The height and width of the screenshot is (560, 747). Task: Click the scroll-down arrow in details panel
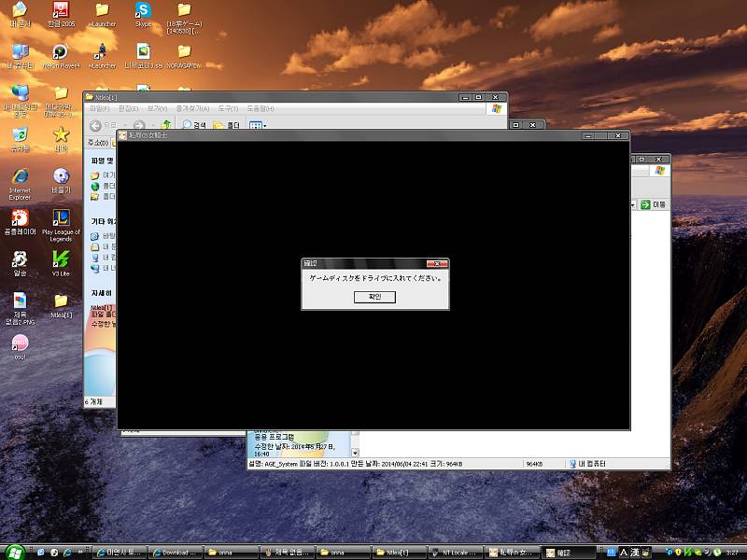point(353,451)
